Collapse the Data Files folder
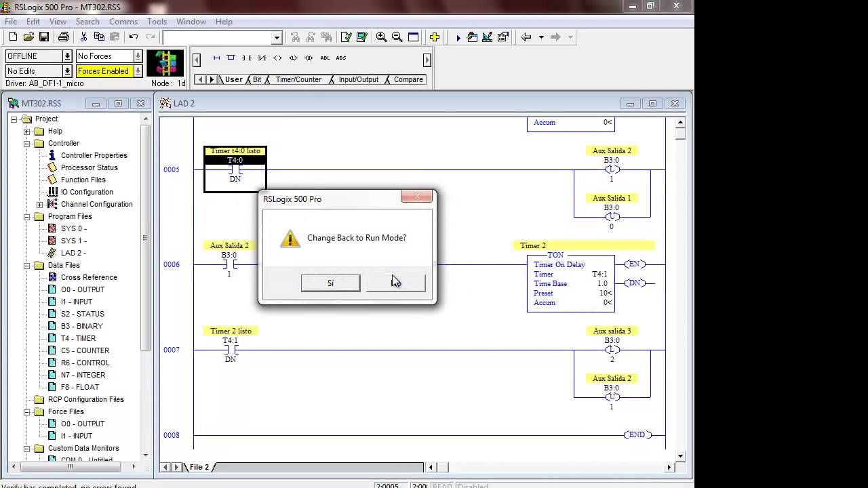This screenshot has height=488, width=868. (27, 266)
